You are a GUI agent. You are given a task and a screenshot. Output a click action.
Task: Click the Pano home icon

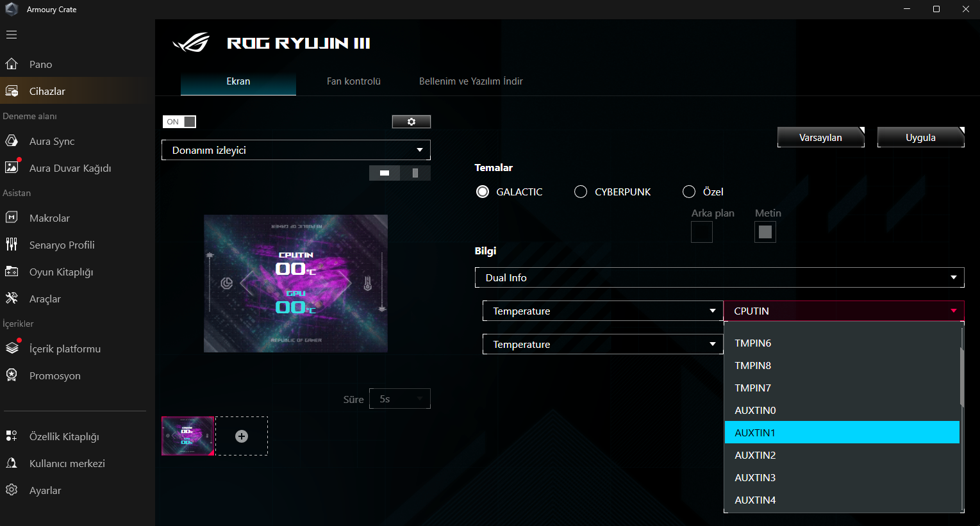coord(12,64)
